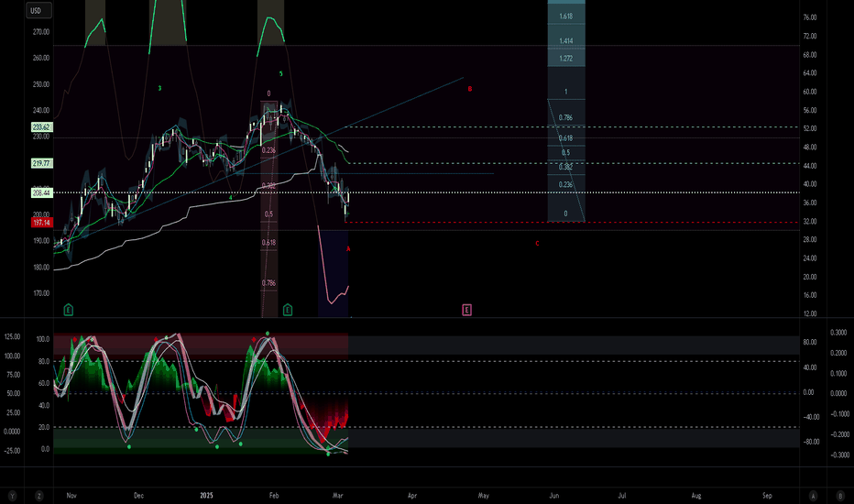Click the green earnings marker near November

coord(68,310)
